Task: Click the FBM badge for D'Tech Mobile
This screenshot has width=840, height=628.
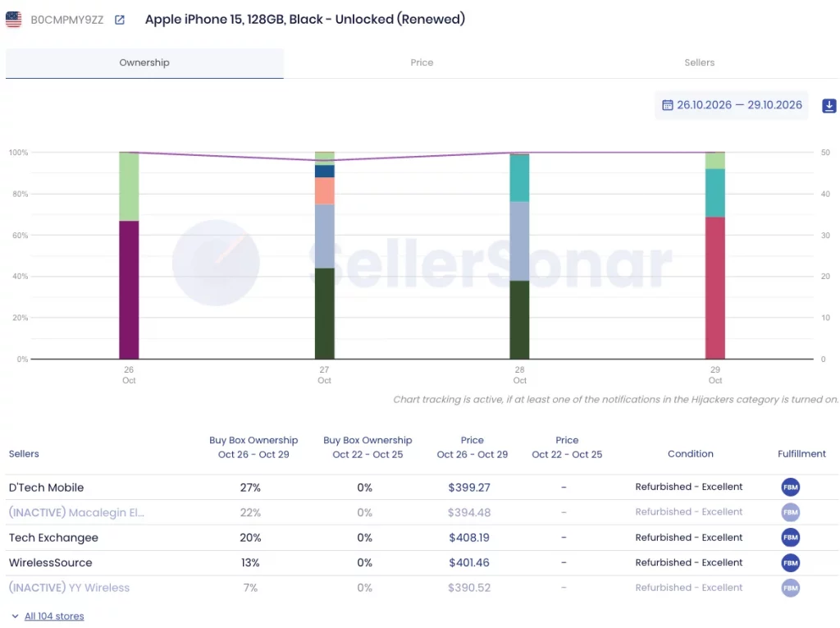Action: [790, 487]
